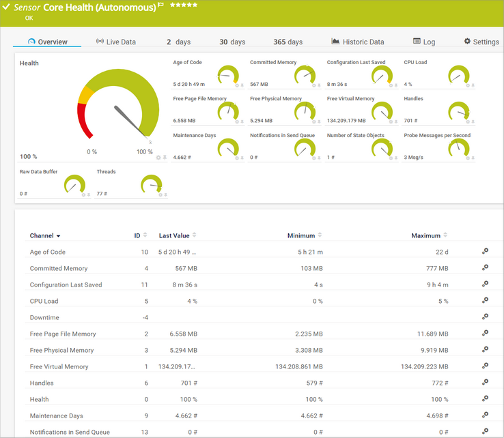Toggle the pin icon on Committed Memory gauge
The height and width of the screenshot is (438, 504).
point(319,85)
